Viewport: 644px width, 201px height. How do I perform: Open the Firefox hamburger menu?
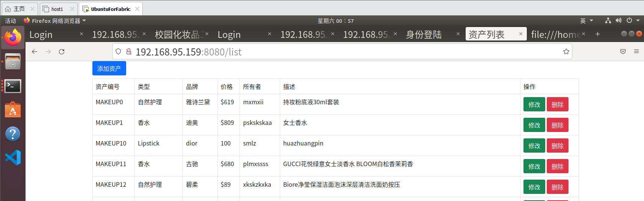pyautogui.click(x=636, y=51)
